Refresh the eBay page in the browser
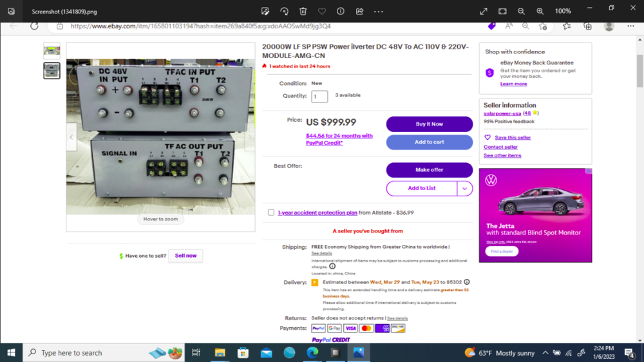Screen dimensions: 644x362 point(35,26)
